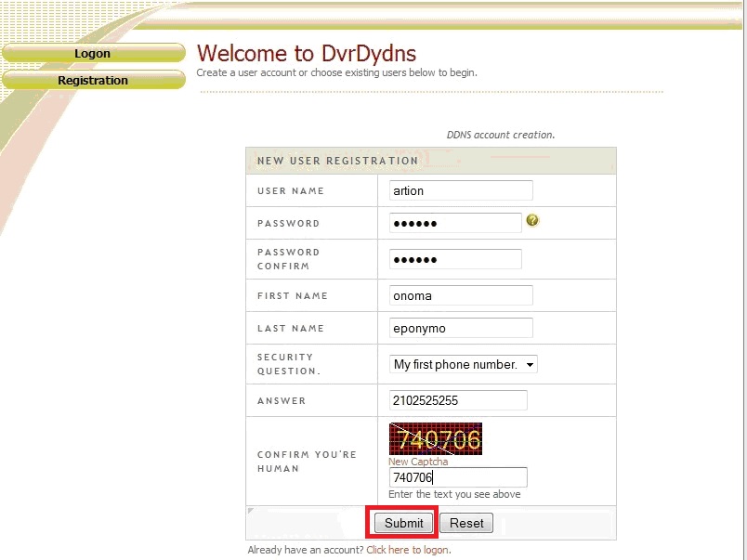Click the CONFIRM YOU'RE HUMAN label

point(307,462)
